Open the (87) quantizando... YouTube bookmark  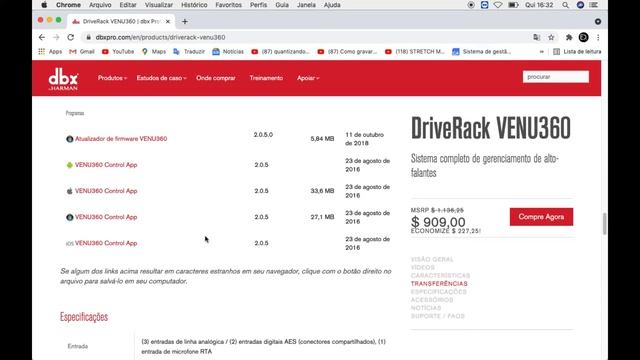[280, 52]
